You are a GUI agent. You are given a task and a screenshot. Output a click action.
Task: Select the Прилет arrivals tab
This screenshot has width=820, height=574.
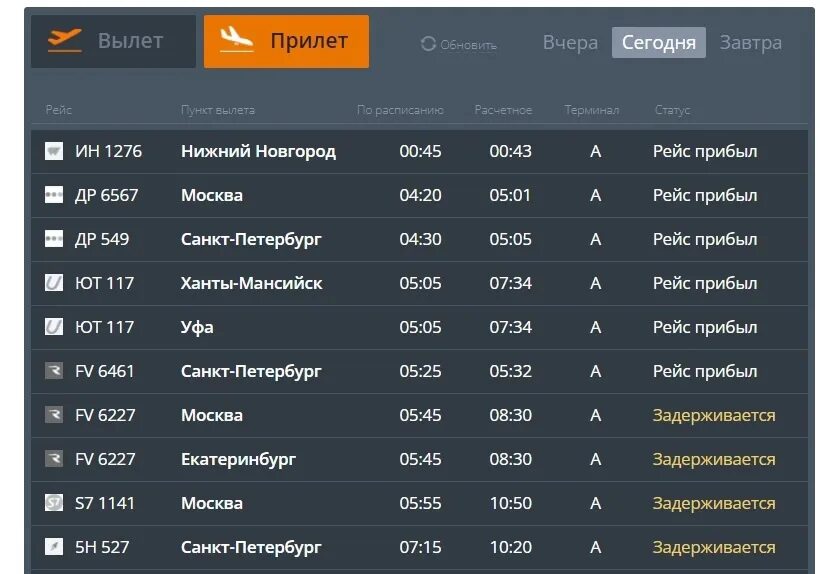(x=286, y=42)
